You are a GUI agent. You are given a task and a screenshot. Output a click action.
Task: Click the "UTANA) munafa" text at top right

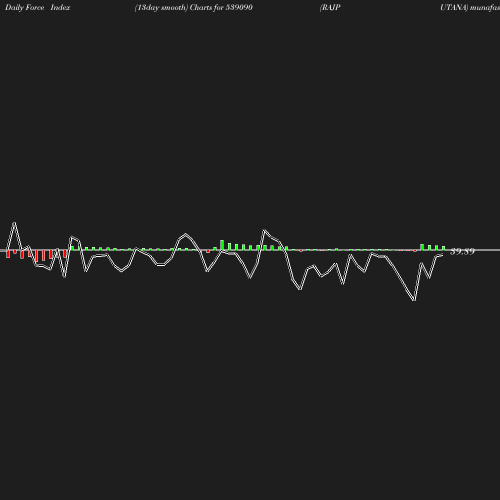tap(470, 8)
